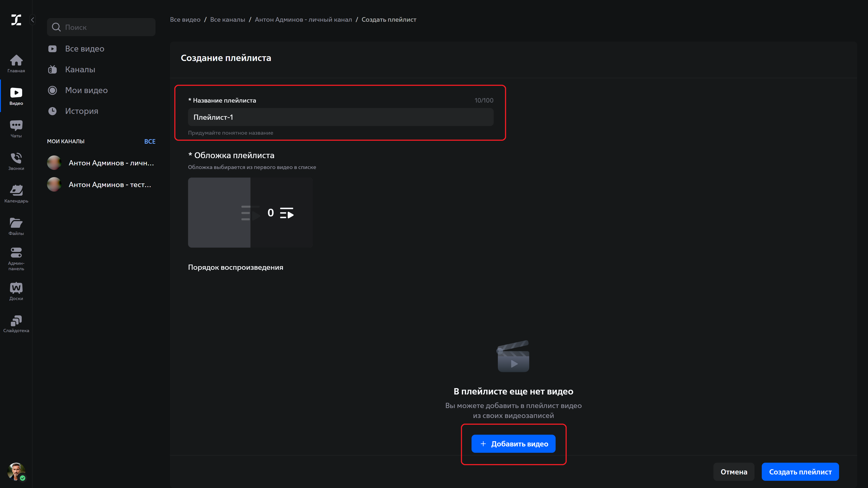Open the Файлы files section

coord(16,226)
